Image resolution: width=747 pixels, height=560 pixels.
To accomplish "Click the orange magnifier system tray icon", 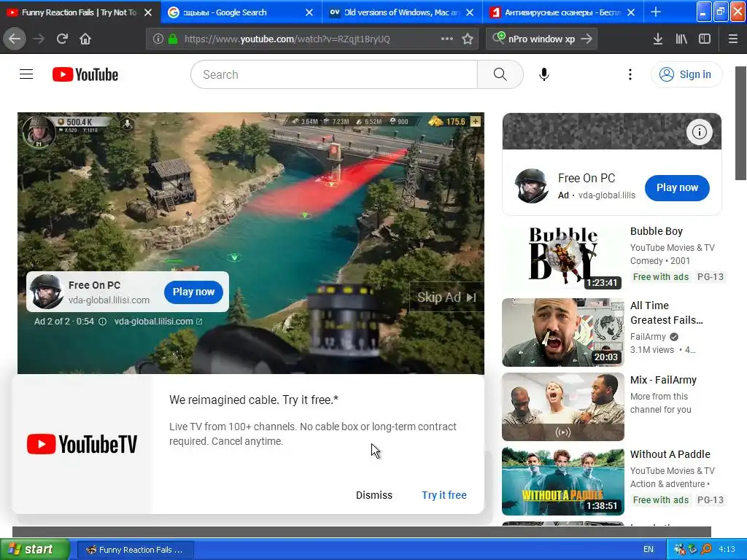I will coord(706,550).
